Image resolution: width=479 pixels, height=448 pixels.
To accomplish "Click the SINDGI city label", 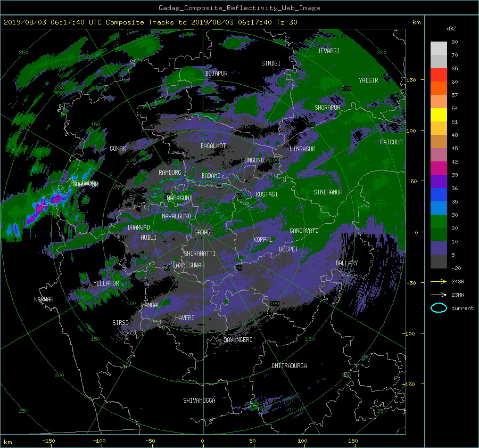I will click(271, 63).
